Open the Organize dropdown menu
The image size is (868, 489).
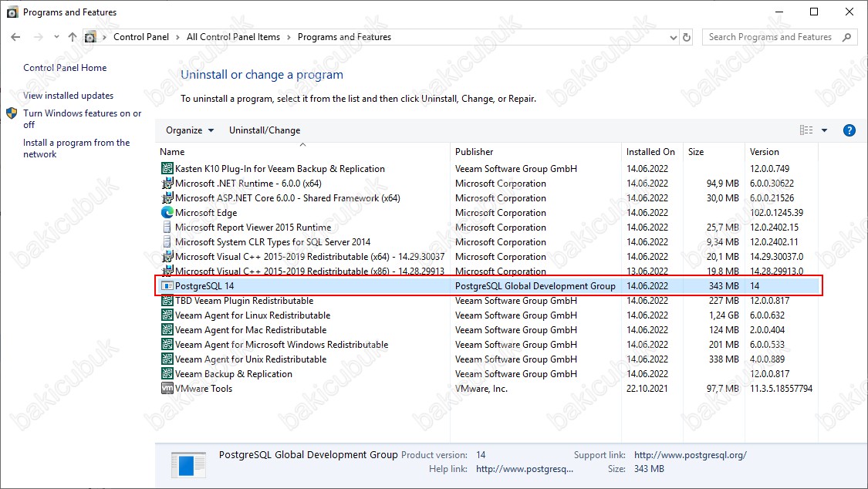(x=190, y=130)
